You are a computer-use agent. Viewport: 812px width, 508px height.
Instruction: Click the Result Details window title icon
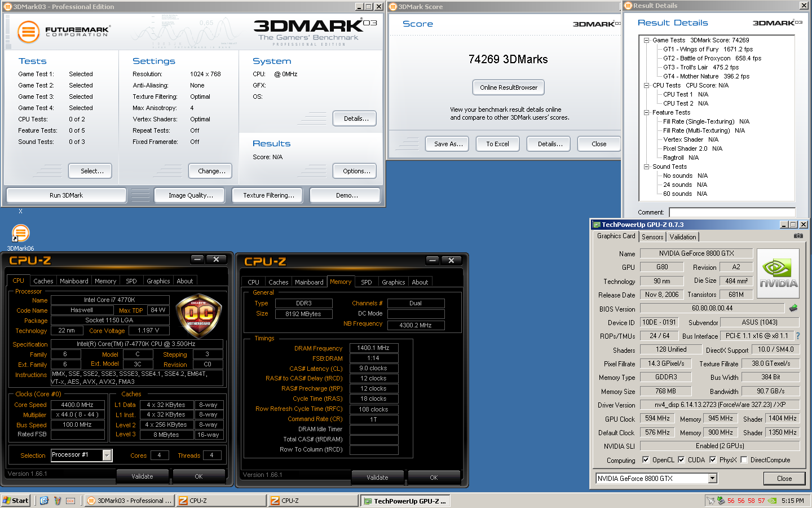pos(628,6)
